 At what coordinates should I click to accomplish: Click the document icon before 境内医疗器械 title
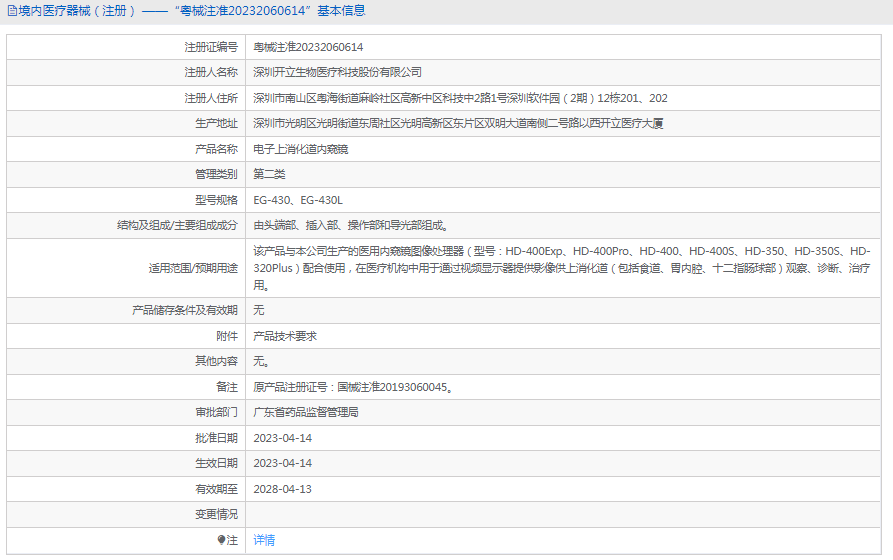[12, 11]
